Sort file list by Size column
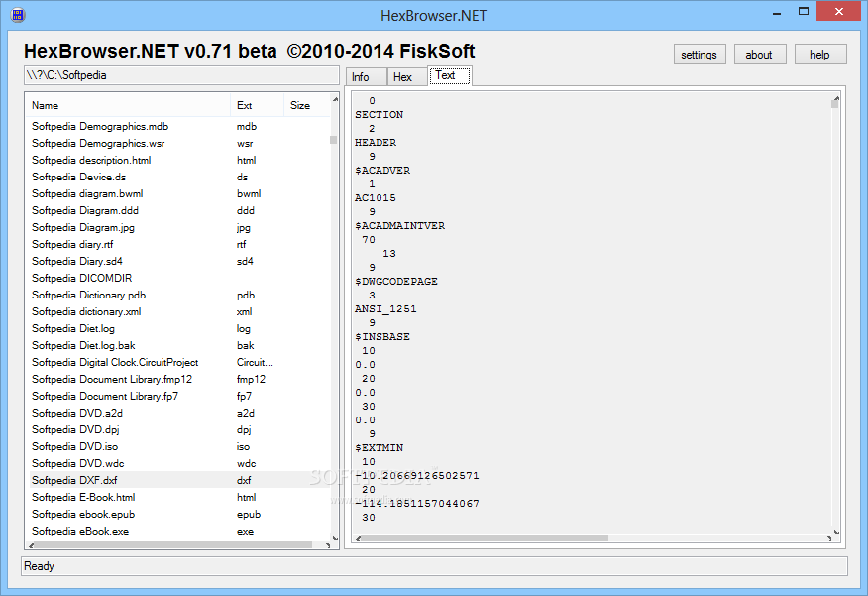Viewport: 868px width, 596px height. tap(306, 105)
